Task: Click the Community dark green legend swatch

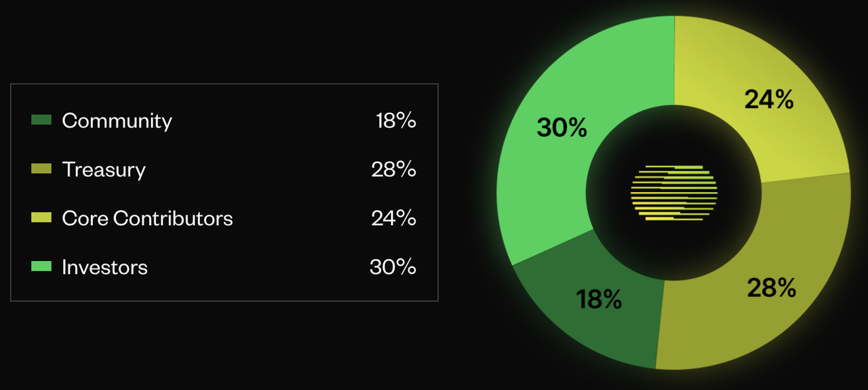Action: 41,120
